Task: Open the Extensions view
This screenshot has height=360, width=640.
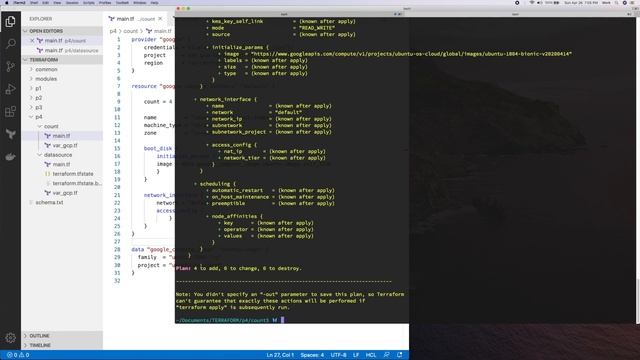Action: 11,111
